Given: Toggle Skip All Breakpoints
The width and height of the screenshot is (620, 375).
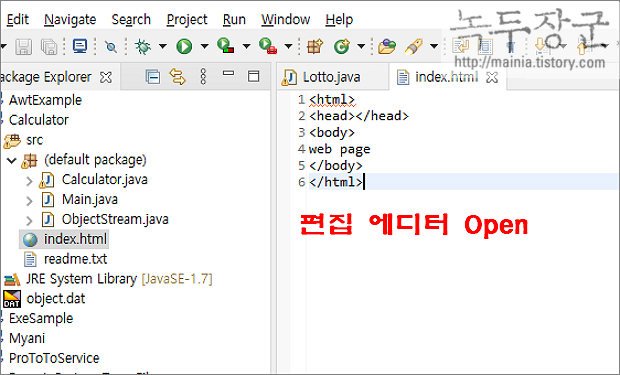Looking at the screenshot, I should coord(111,47).
